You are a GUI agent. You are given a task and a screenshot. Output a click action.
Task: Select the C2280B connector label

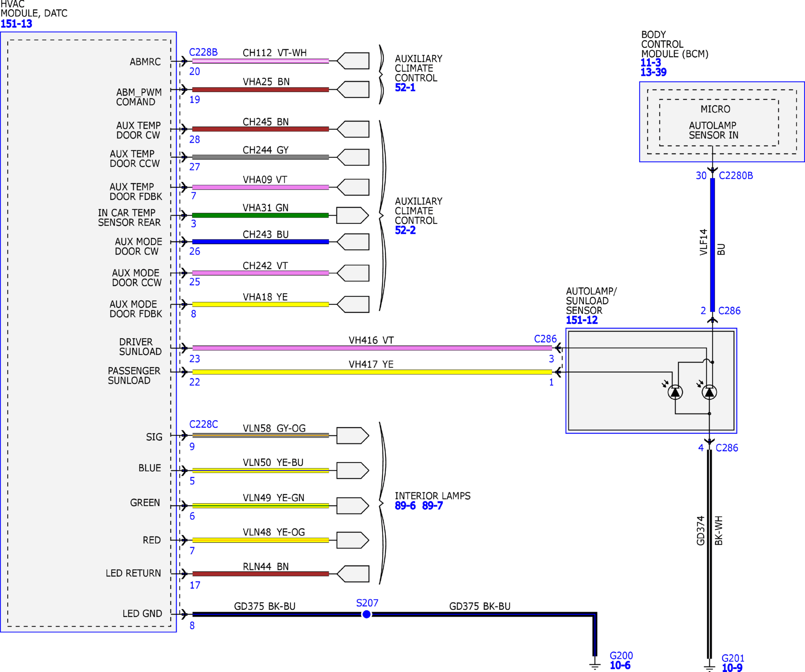(x=735, y=176)
